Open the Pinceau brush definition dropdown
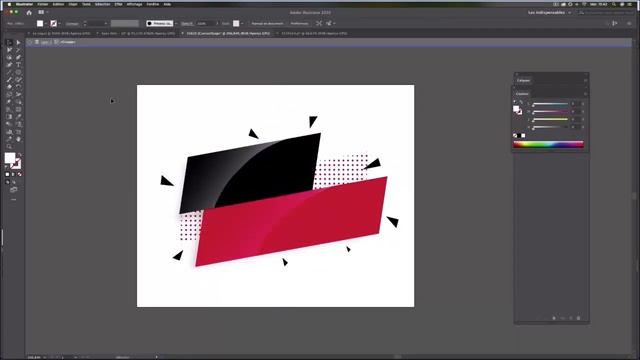 [x=176, y=24]
